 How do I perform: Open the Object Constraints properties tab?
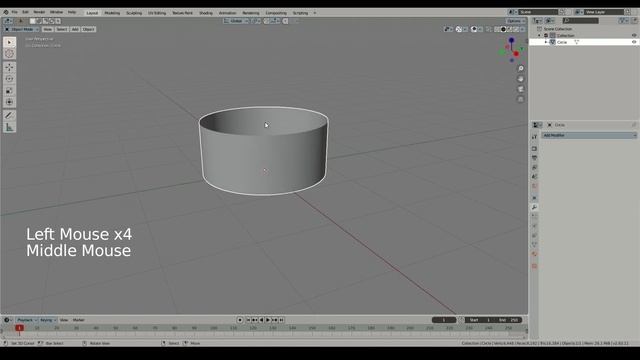click(534, 236)
